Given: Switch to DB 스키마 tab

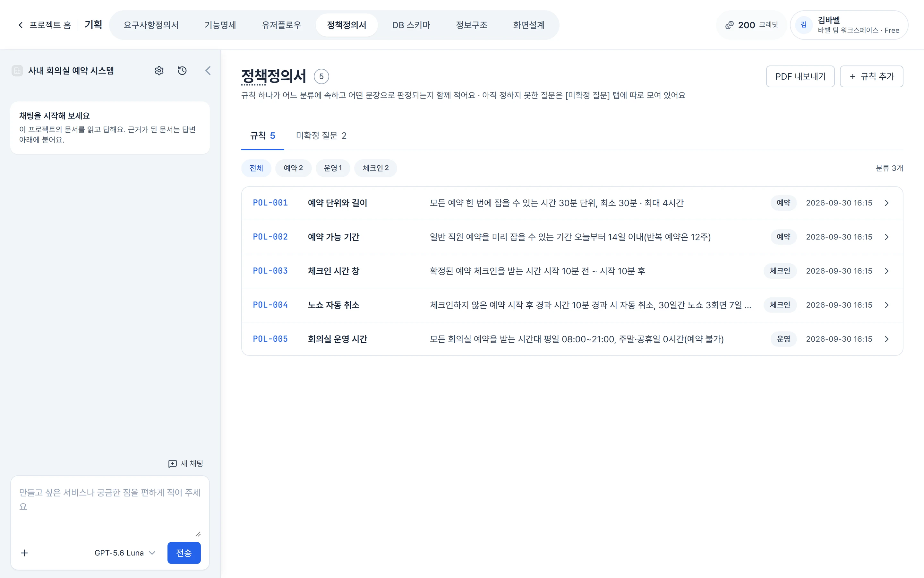Looking at the screenshot, I should point(411,25).
